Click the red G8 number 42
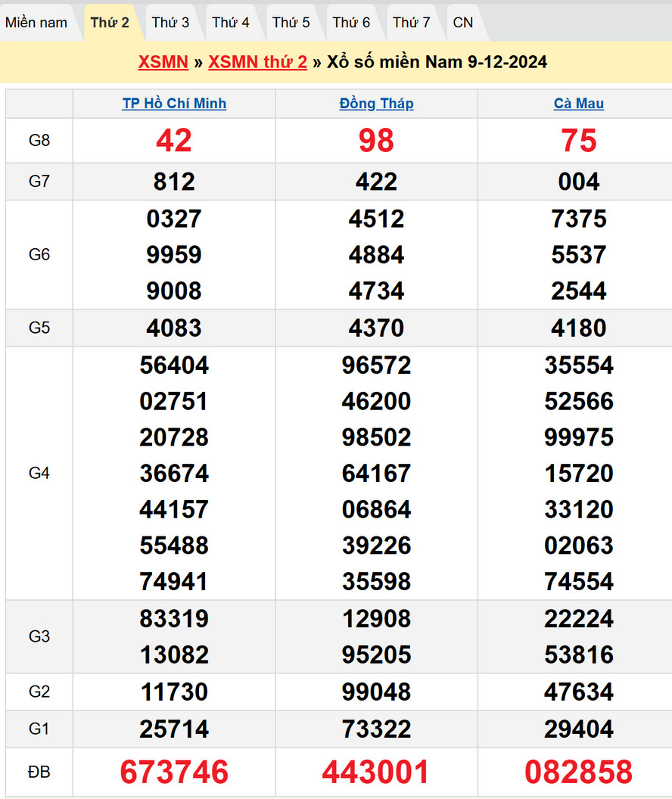The height and width of the screenshot is (799, 672). pyautogui.click(x=174, y=141)
